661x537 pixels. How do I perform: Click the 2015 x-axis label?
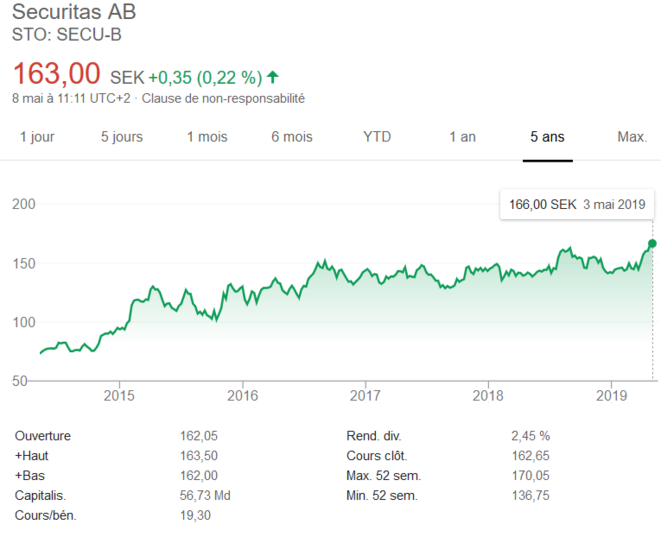pos(119,396)
